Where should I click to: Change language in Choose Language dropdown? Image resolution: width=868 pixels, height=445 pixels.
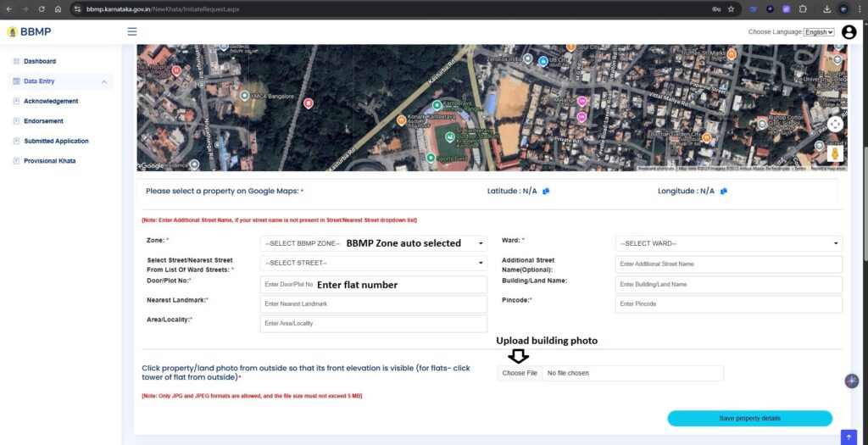[x=819, y=32]
